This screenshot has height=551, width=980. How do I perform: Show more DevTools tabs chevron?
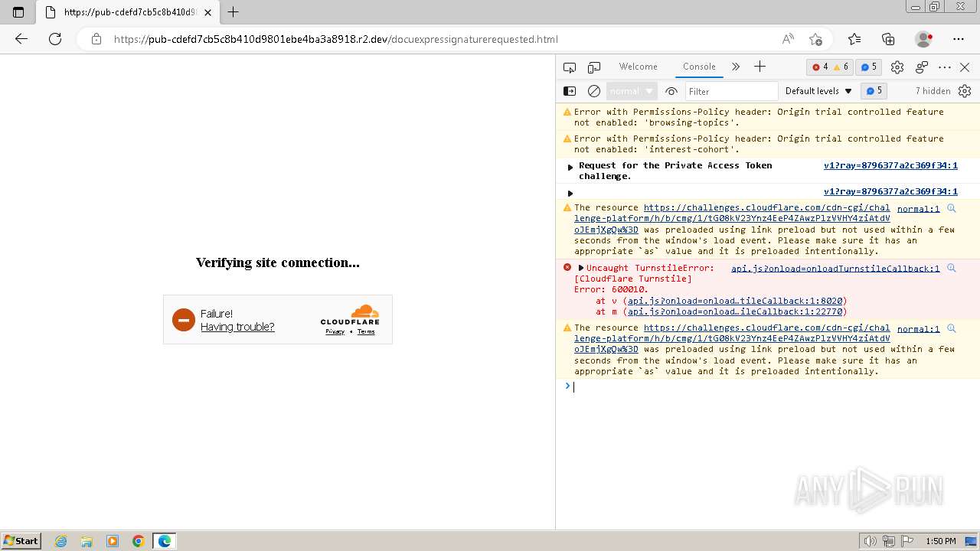736,67
